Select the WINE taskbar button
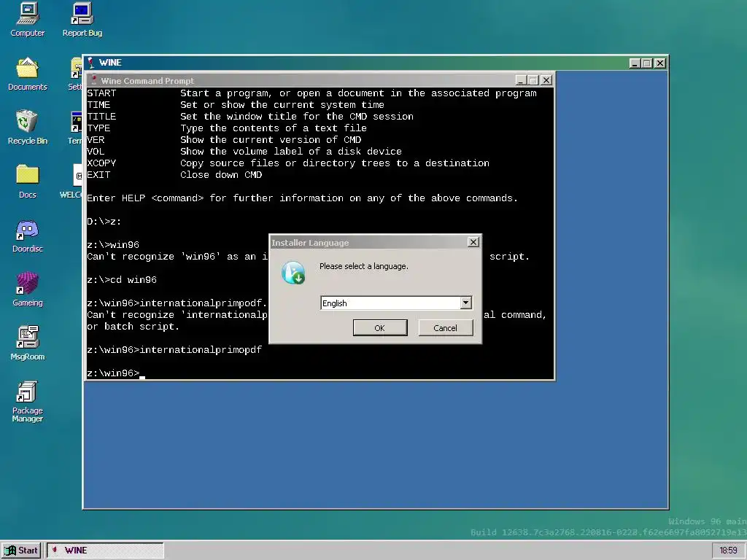 coord(105,551)
